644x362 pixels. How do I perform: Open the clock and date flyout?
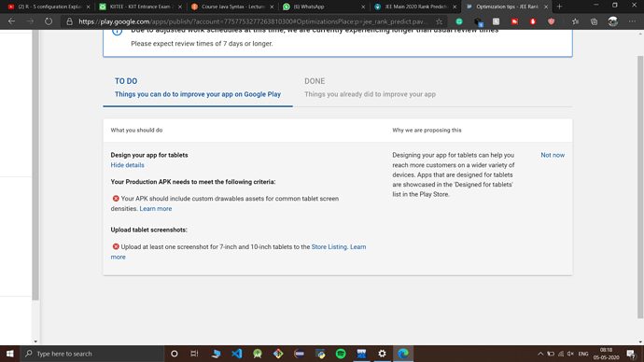[x=607, y=354]
